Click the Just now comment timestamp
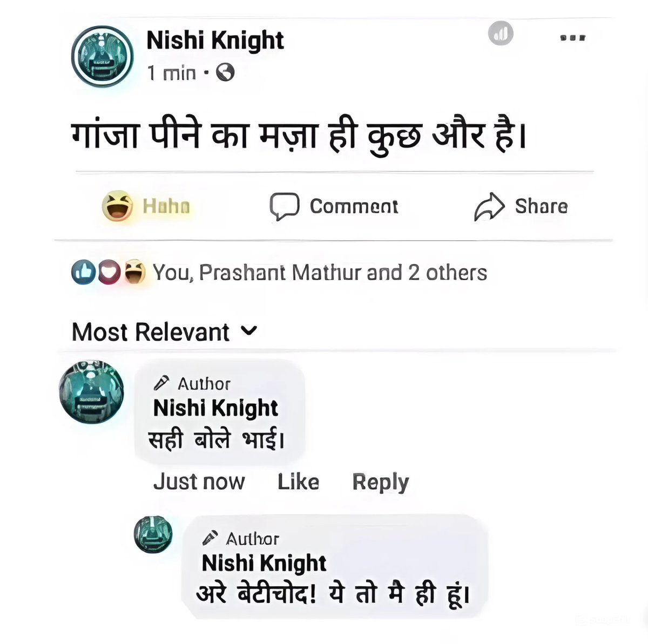 point(199,482)
